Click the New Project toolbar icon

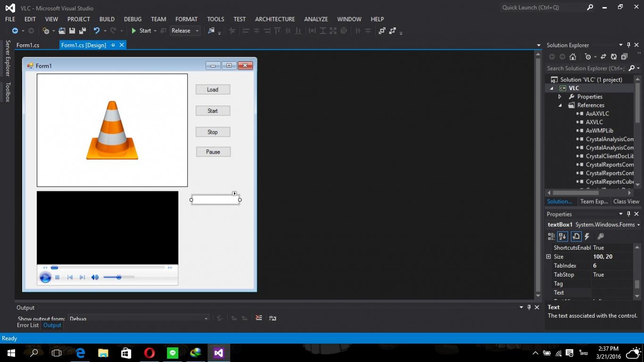(46, 31)
